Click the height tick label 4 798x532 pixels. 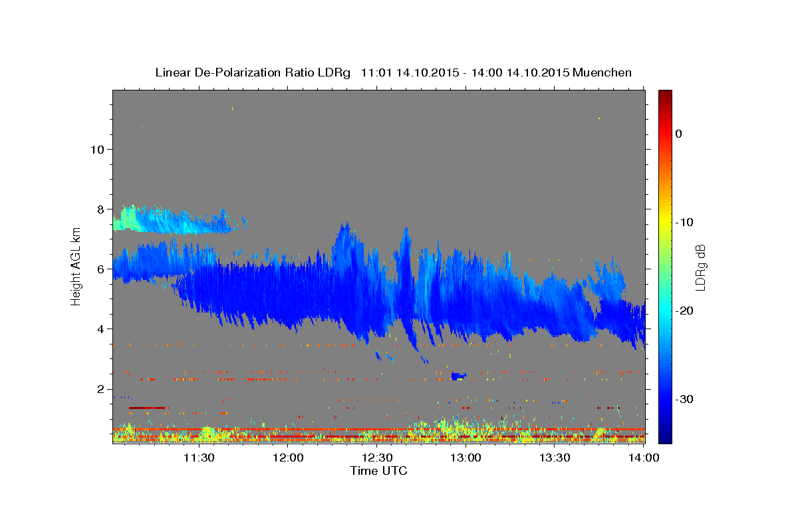pos(101,329)
